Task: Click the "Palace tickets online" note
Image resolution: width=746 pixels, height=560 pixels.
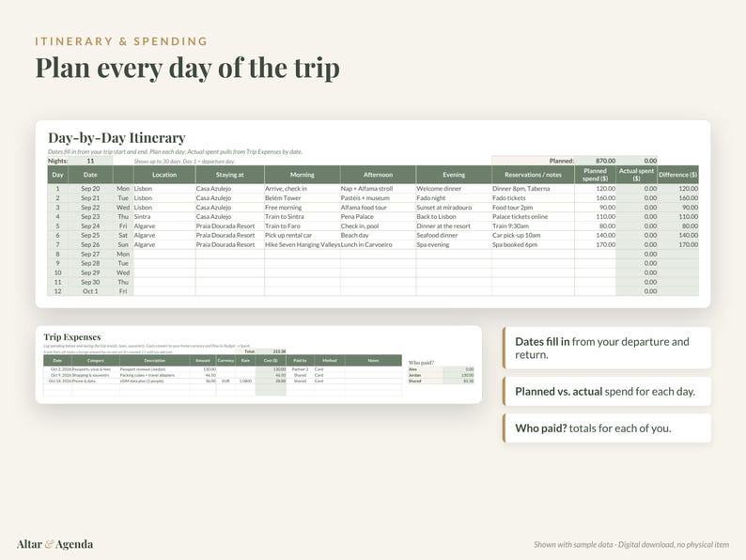Action: [x=533, y=216]
